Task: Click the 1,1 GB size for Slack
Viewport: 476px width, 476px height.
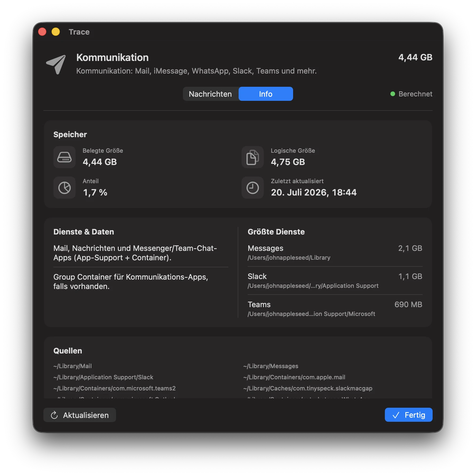Action: pos(410,276)
